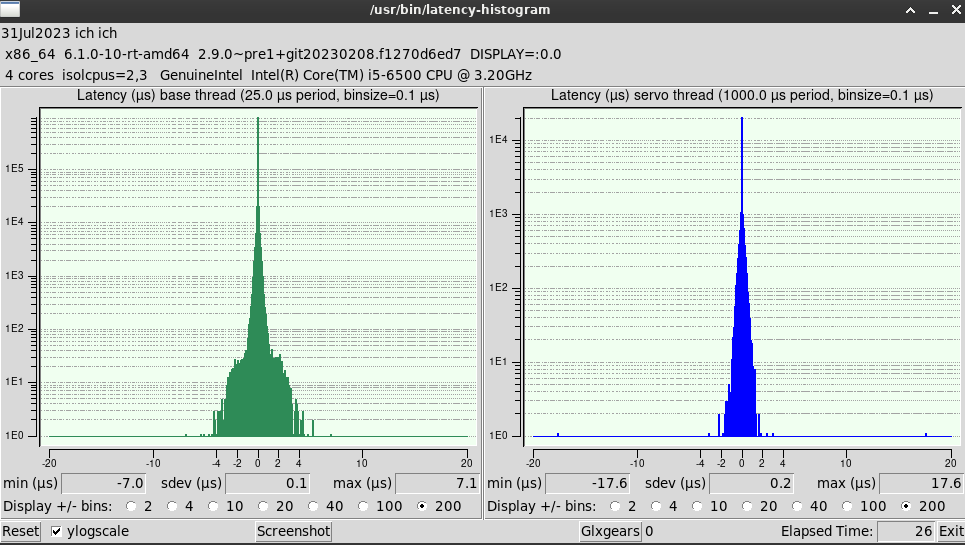The height and width of the screenshot is (545, 965).
Task: Click base thread min field showing -7.0
Action: pos(103,483)
